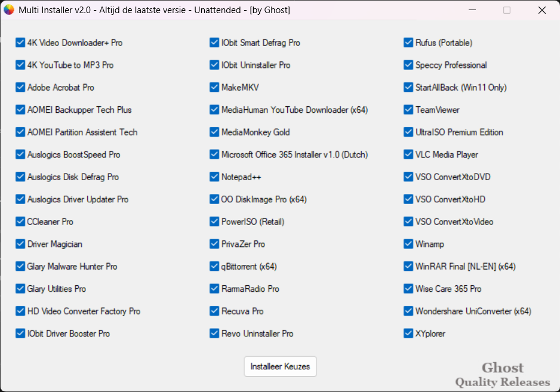Deselect CCleaner Pro checkbox
This screenshot has height=392, width=560.
(20, 222)
